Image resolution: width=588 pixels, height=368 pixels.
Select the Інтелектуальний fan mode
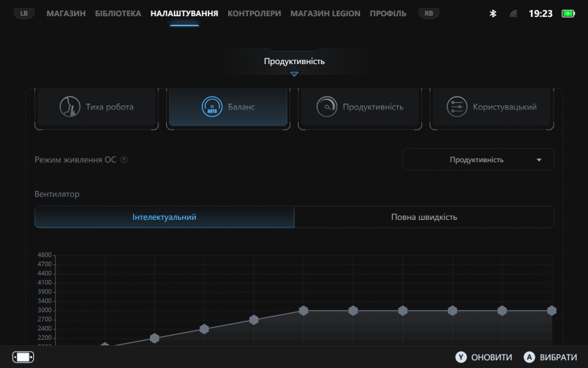click(164, 217)
